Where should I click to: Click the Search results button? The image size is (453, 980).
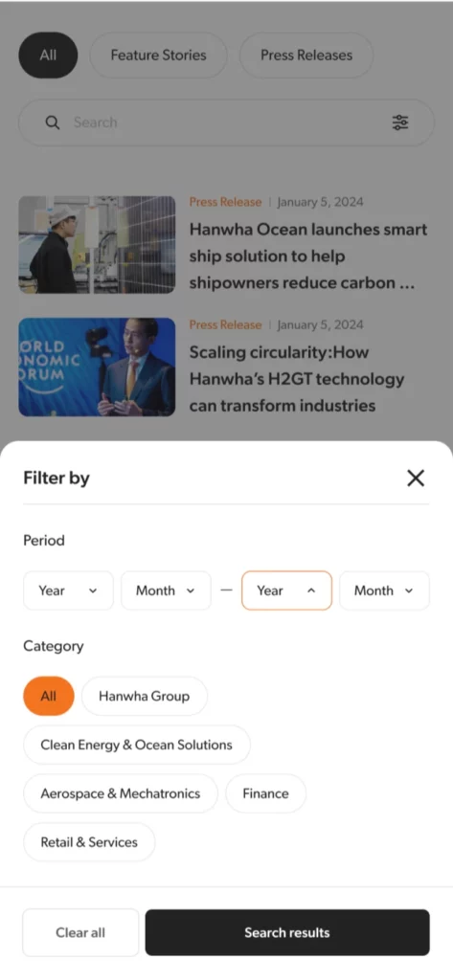[x=287, y=932]
